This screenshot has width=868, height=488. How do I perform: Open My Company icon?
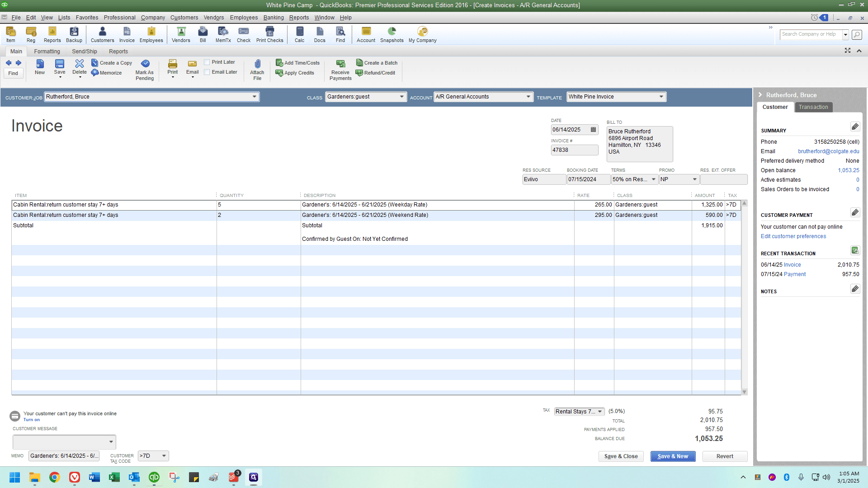(x=423, y=34)
